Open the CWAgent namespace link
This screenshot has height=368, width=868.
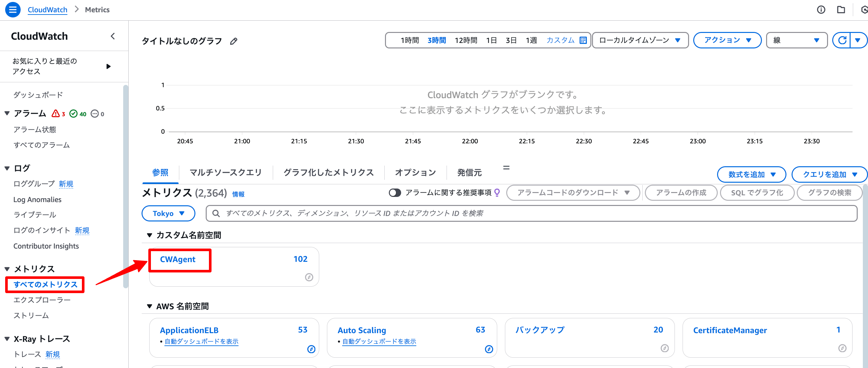click(x=178, y=260)
